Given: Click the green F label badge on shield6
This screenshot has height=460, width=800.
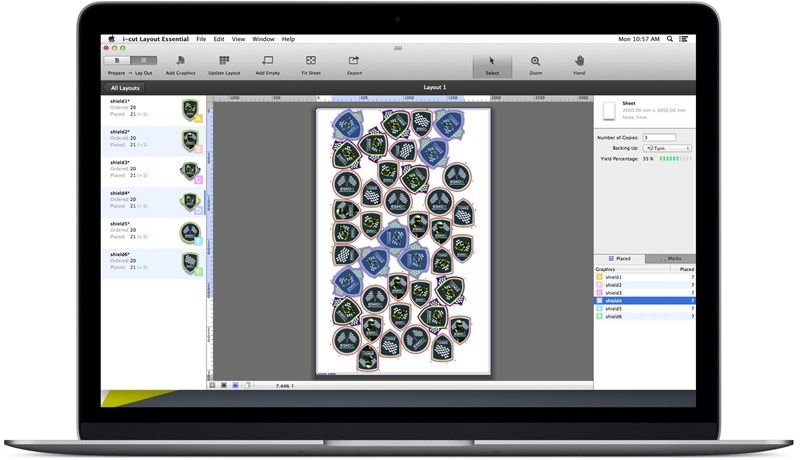Looking at the screenshot, I should pyautogui.click(x=198, y=272).
